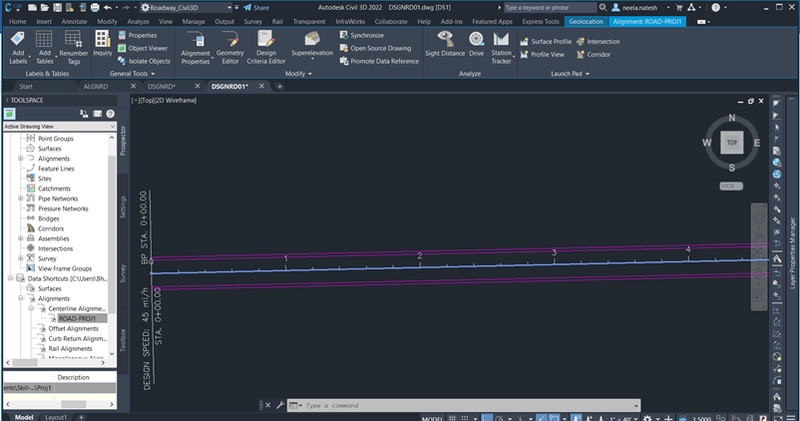Toggle ortho mode in status bar

[x=487, y=418]
